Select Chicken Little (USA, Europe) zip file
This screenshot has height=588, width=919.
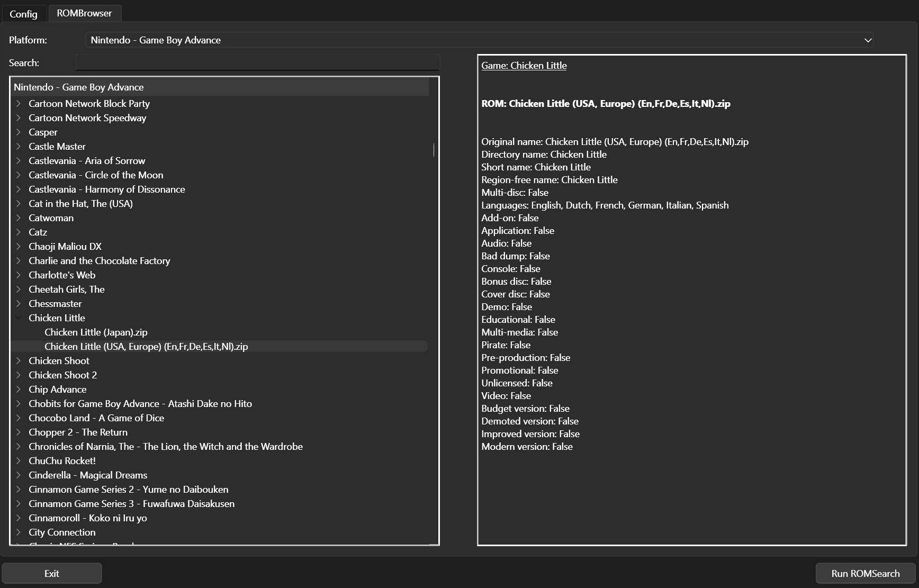point(146,347)
